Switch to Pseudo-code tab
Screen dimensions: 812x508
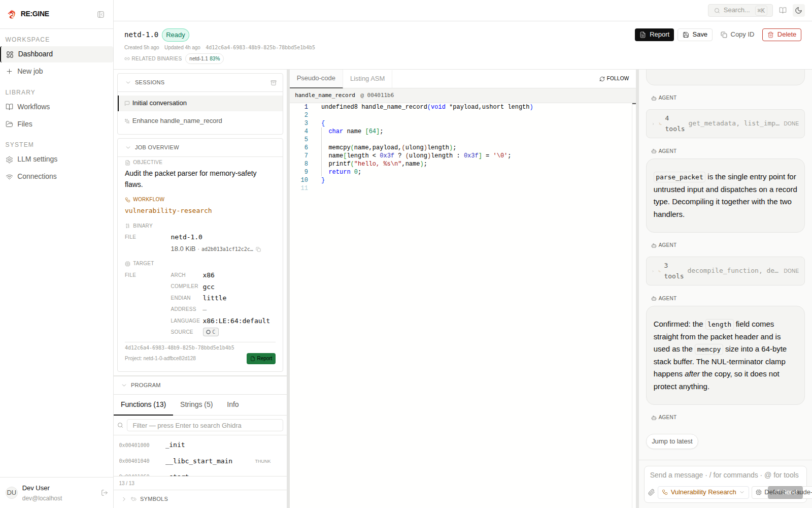pyautogui.click(x=316, y=78)
